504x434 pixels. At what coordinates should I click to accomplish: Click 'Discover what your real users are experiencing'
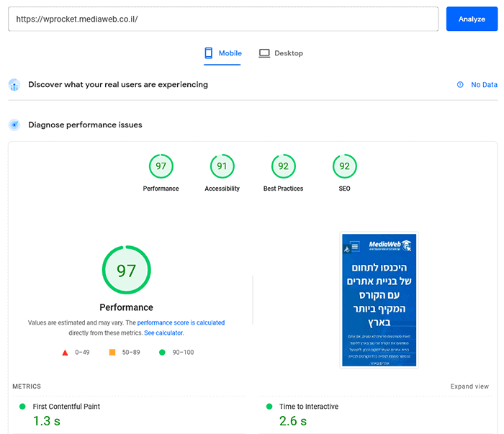[118, 84]
